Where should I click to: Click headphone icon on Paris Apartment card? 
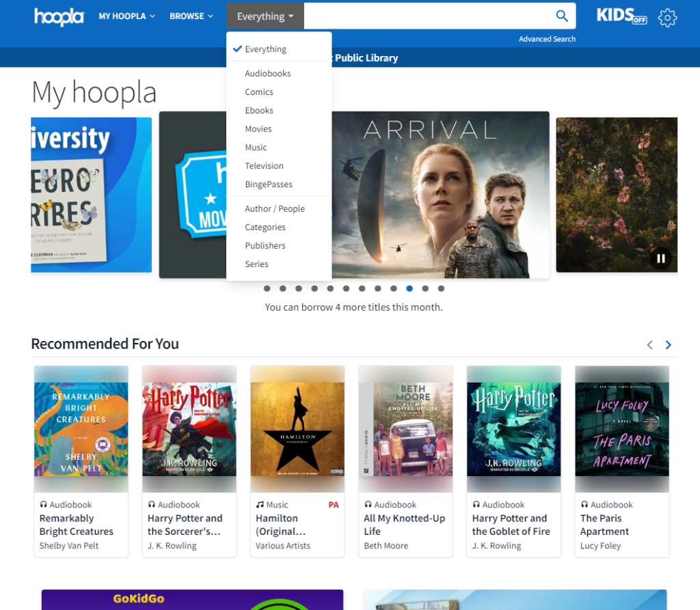click(584, 505)
